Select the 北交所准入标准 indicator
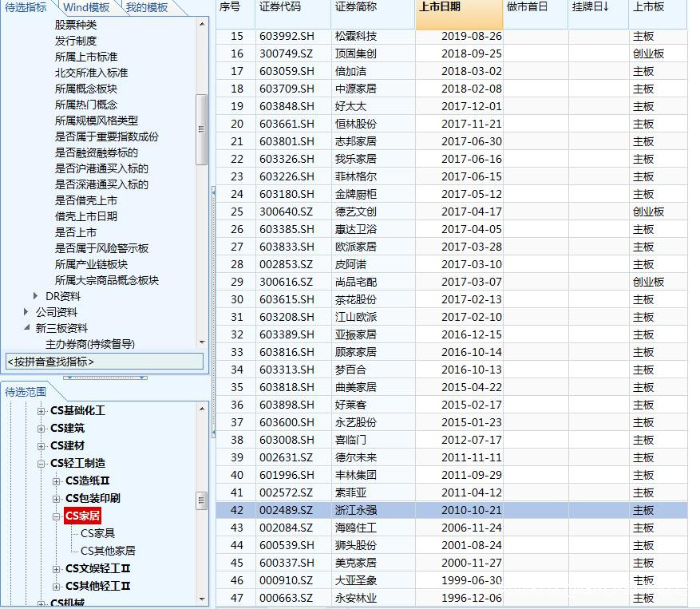The height and width of the screenshot is (609, 700). 92,73
